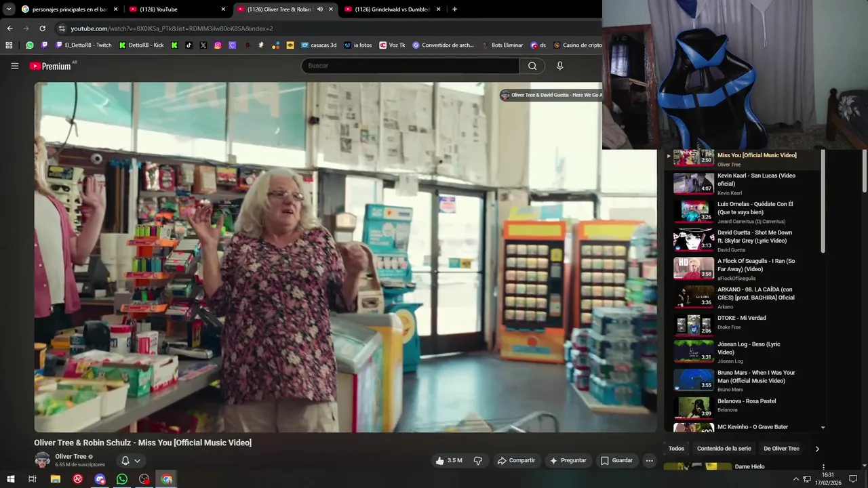
Task: Open the X (Twitter) bookmark
Action: tap(203, 45)
